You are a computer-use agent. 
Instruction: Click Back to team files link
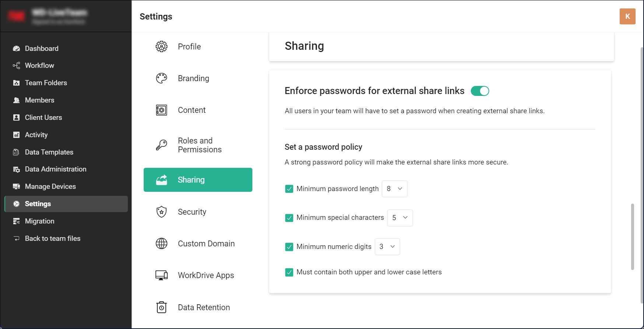(x=52, y=239)
